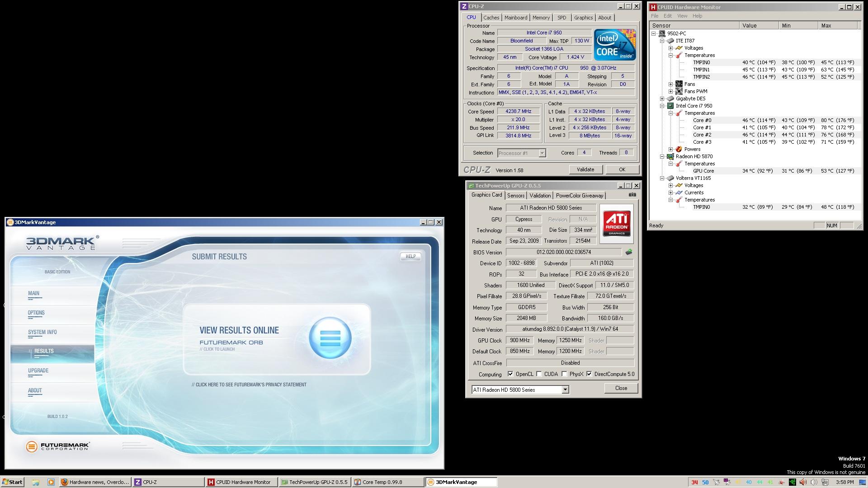Click the Sensor column header
This screenshot has height=488, width=868.
tap(694, 26)
